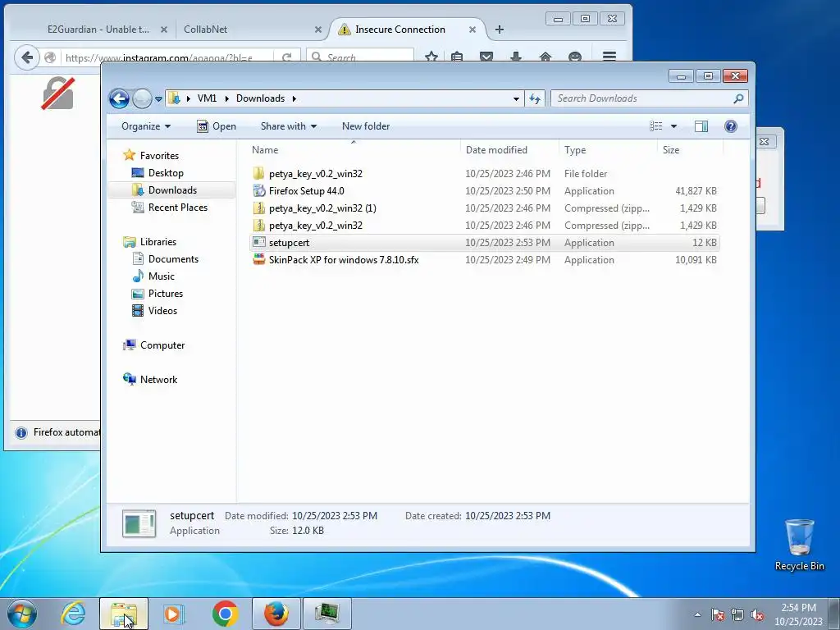
Task: Expand the arrow after Downloads breadcrumb
Action: click(x=294, y=98)
